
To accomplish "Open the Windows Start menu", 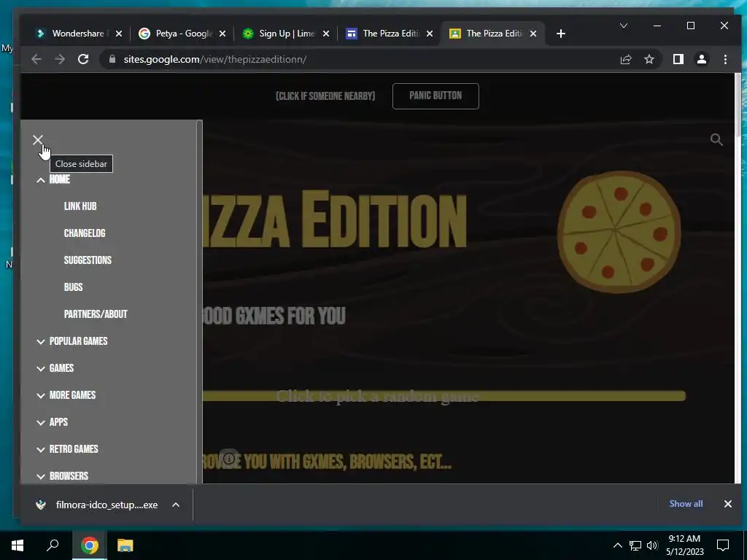I will [18, 545].
